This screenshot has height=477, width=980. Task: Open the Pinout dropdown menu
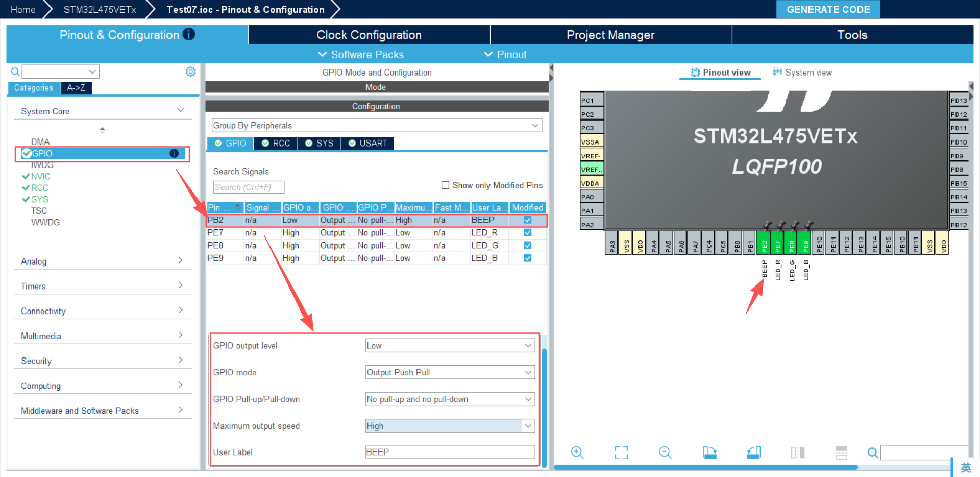click(505, 55)
